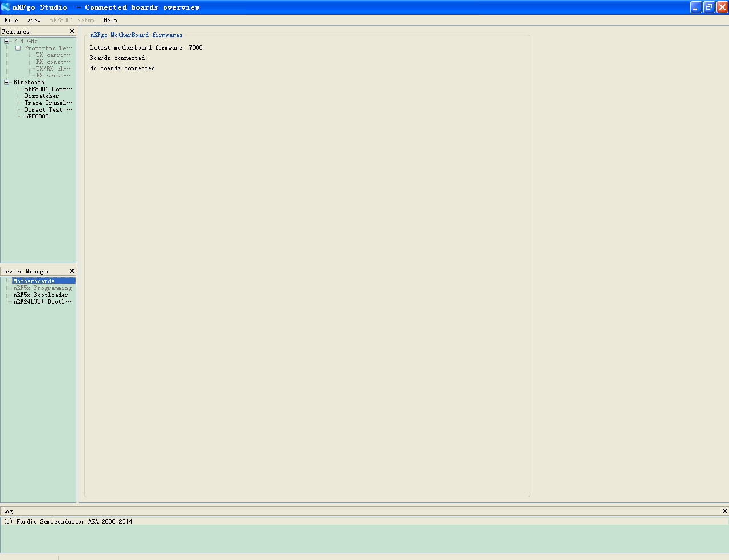Select the RX sensi… tree item
Image resolution: width=729 pixels, height=560 pixels.
tap(54, 76)
